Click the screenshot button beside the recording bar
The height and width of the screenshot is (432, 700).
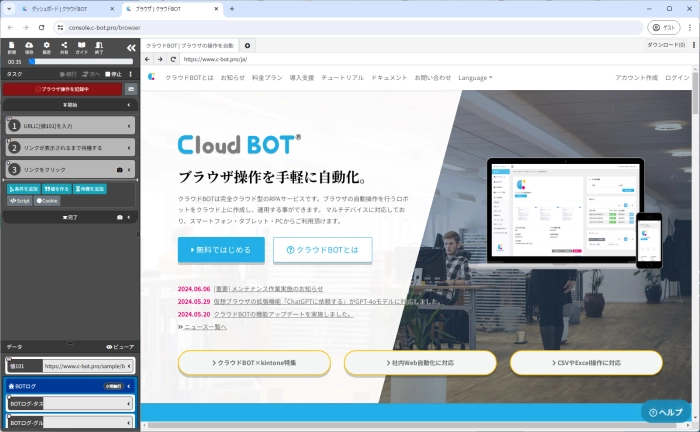tap(130, 89)
